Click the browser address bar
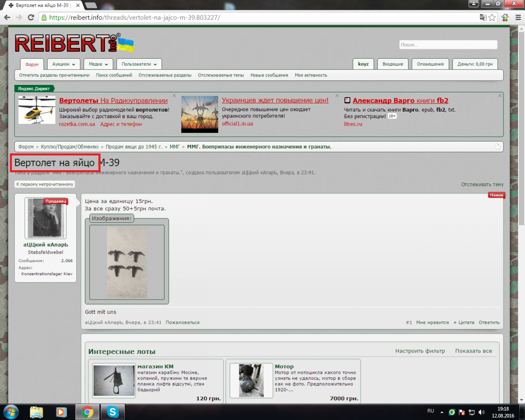 [x=258, y=17]
